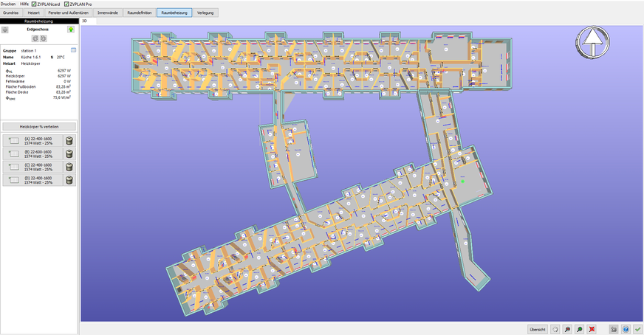Click the zoom in magnifier icon
Screen dimensions: 644x335
pos(580,328)
